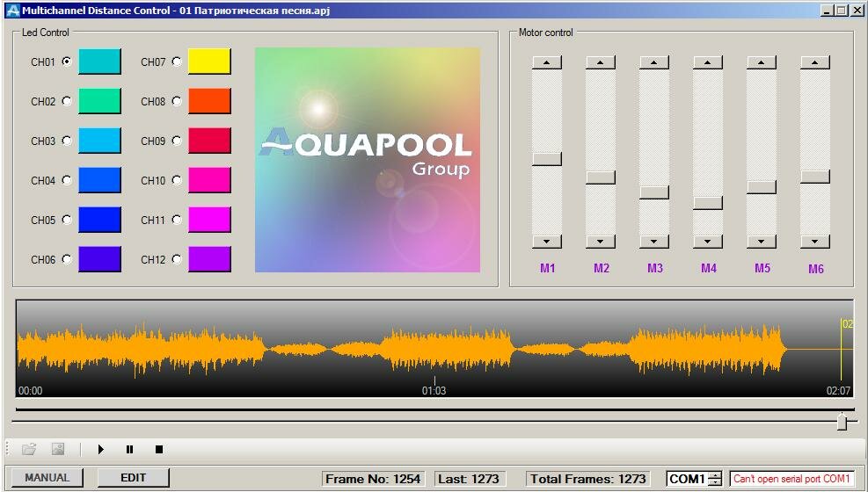The width and height of the screenshot is (868, 492).
Task: Click the CH08 orange color swatch
Action: [x=209, y=101]
